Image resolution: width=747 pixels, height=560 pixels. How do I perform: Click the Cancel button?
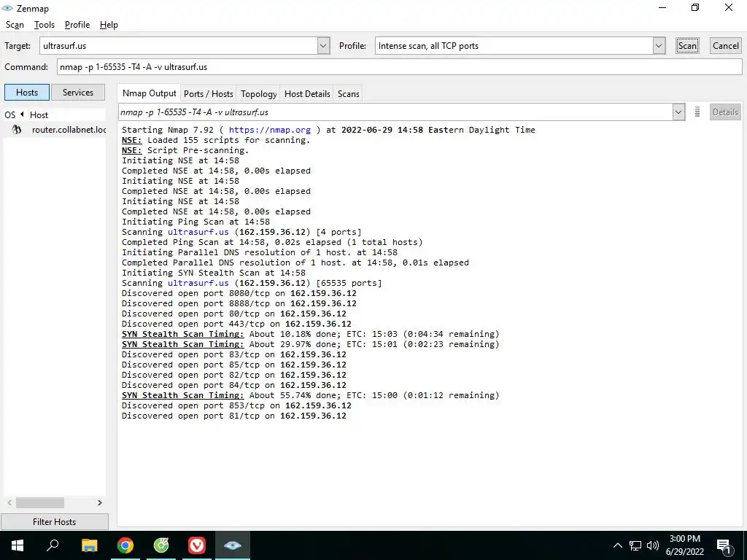726,46
